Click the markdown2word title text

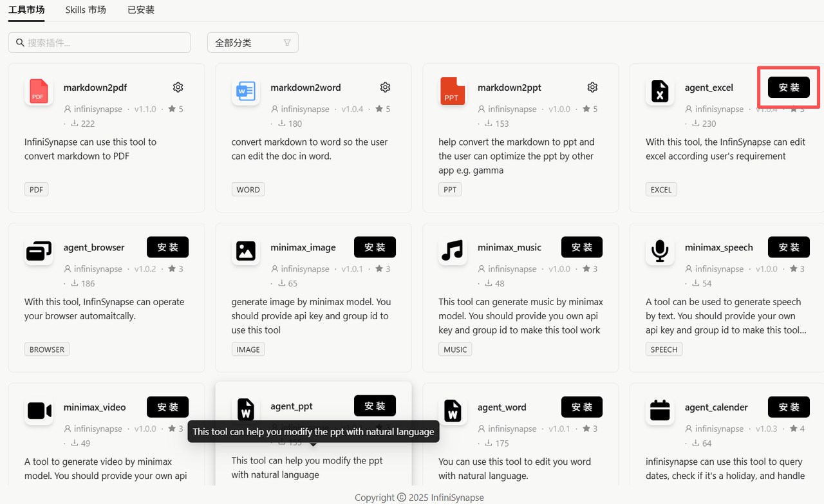click(x=306, y=88)
